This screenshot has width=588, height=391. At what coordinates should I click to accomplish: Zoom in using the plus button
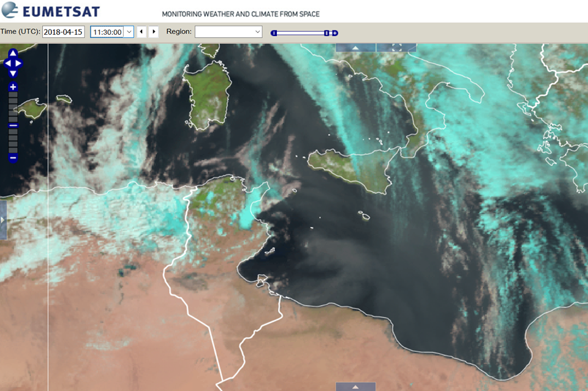[x=13, y=87]
